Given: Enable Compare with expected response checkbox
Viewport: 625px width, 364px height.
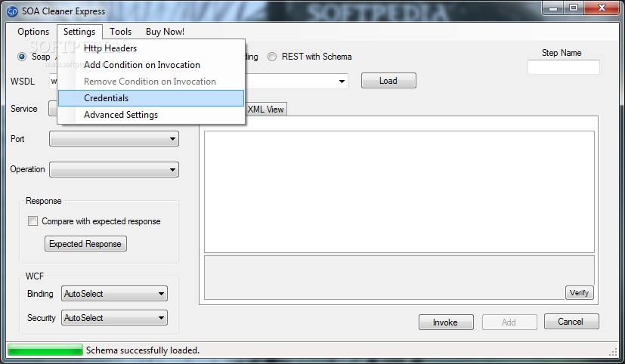Looking at the screenshot, I should (32, 221).
